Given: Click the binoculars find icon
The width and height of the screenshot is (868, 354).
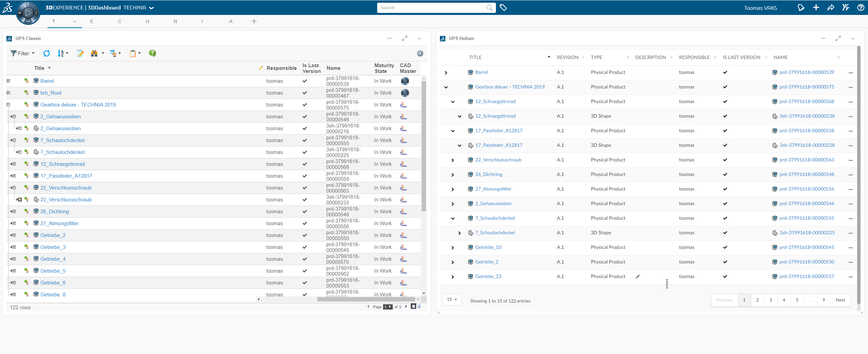Looking at the screenshot, I should coord(94,53).
